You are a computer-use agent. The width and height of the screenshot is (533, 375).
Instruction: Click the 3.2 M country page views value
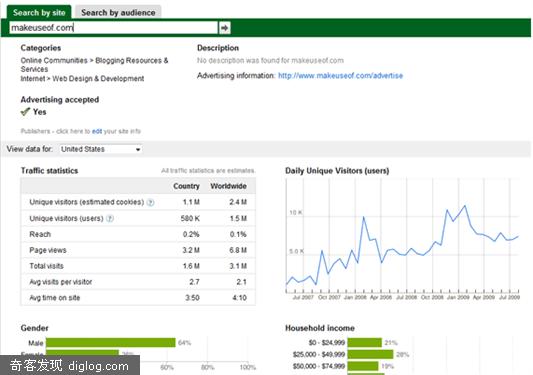tap(191, 250)
